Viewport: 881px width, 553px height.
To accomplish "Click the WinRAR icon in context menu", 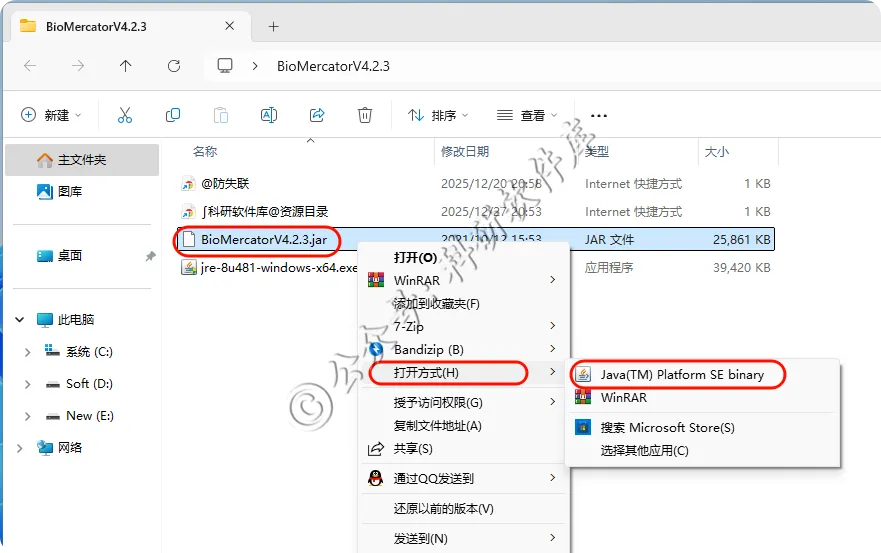I will pyautogui.click(x=376, y=280).
